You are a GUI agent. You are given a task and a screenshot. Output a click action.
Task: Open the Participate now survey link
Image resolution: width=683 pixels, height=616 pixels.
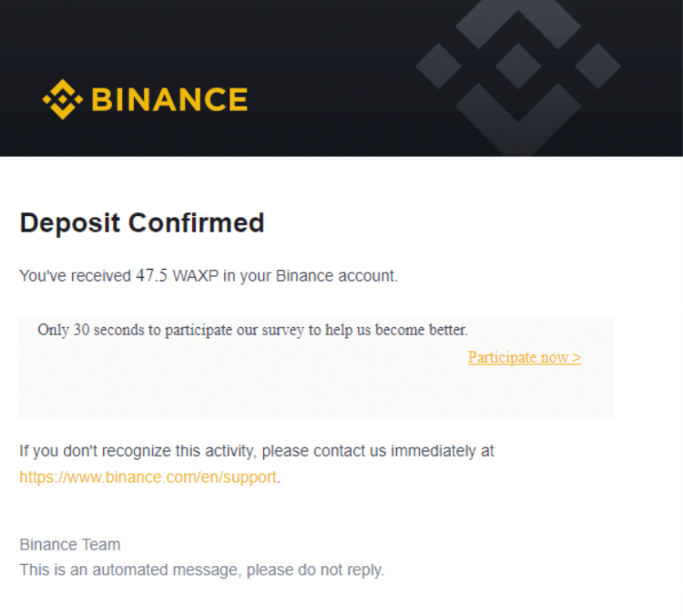[525, 357]
